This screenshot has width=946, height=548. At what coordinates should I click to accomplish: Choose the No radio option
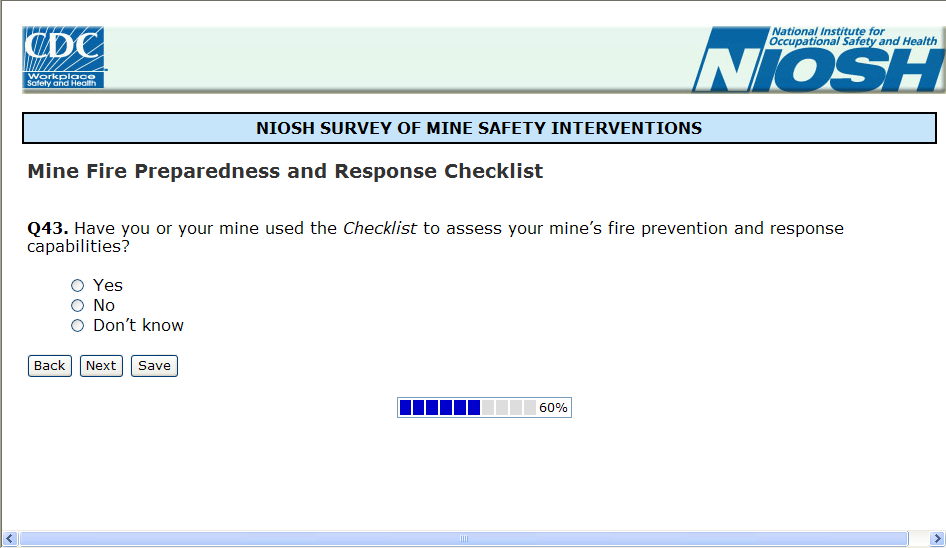pos(77,306)
